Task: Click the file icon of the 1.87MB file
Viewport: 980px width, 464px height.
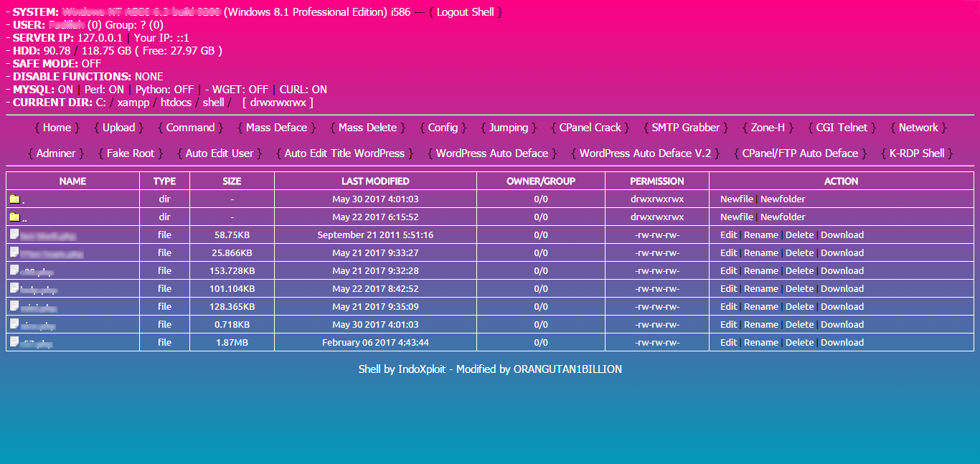Action: tap(13, 342)
